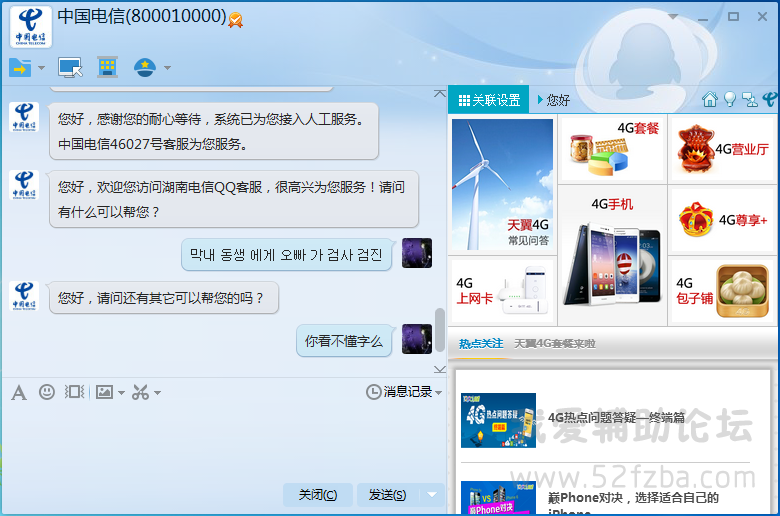
Task: Expand the arrow beside the police cap icon
Action: 168,68
